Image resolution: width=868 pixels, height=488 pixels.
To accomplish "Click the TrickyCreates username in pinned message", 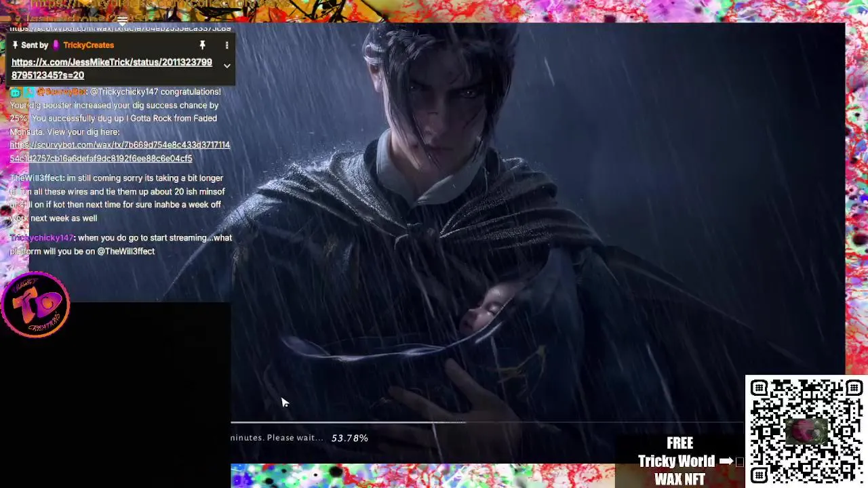I will 88,45.
